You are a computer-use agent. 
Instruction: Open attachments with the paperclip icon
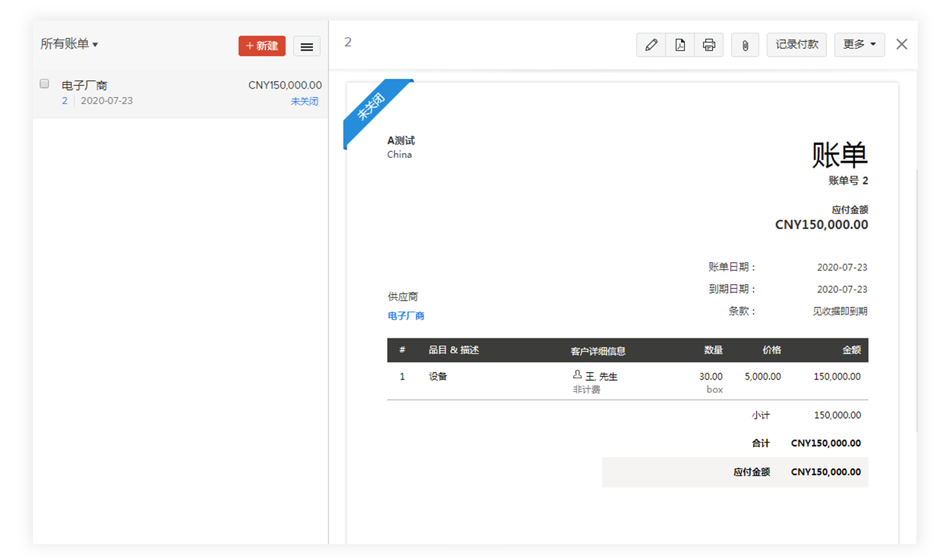[745, 45]
